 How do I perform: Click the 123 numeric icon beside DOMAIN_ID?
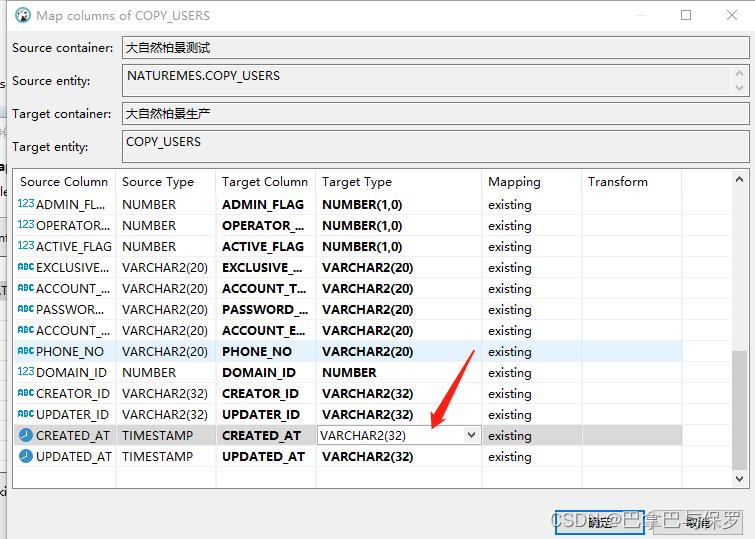25,372
